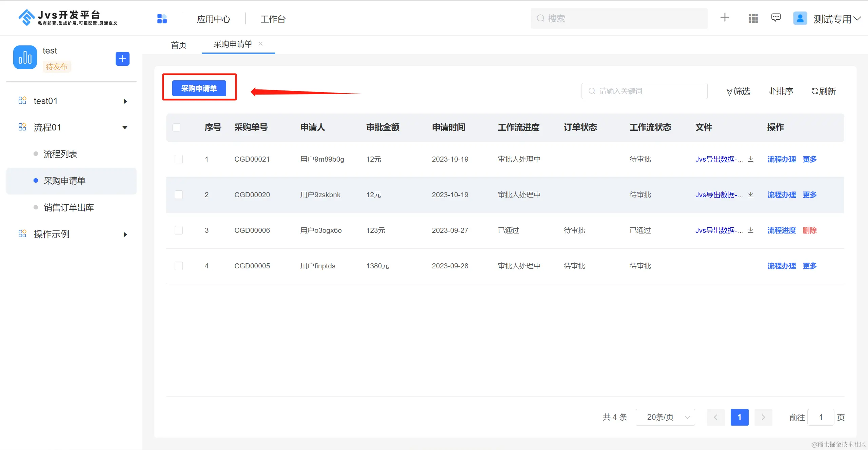This screenshot has height=450, width=868.
Task: Check the checkbox for row CGD00020
Action: [179, 195]
